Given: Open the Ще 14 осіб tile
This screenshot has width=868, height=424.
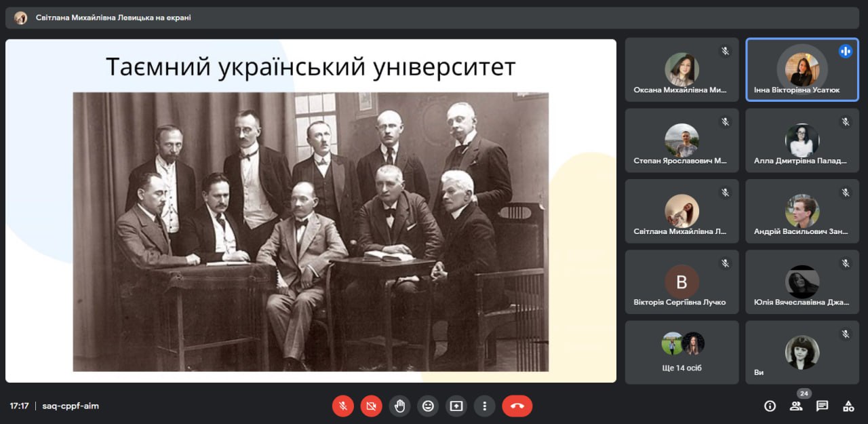Looking at the screenshot, I should 682,352.
